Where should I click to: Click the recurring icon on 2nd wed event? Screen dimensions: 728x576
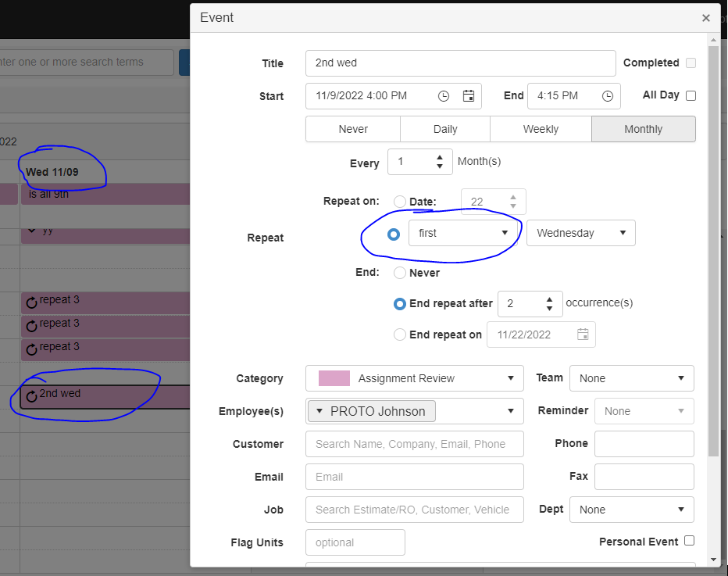coord(31,396)
